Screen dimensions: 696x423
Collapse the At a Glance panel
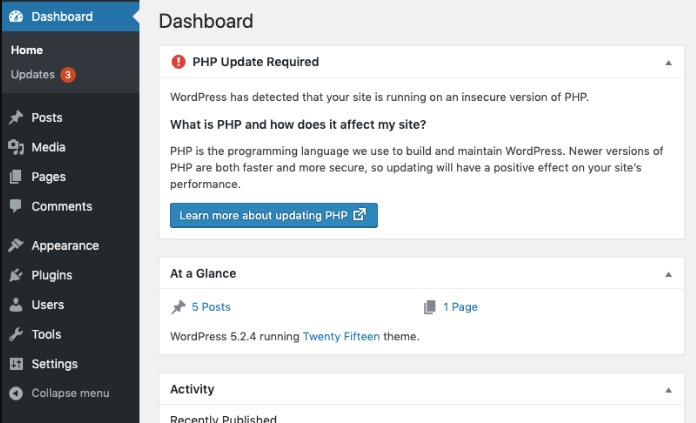tap(668, 273)
